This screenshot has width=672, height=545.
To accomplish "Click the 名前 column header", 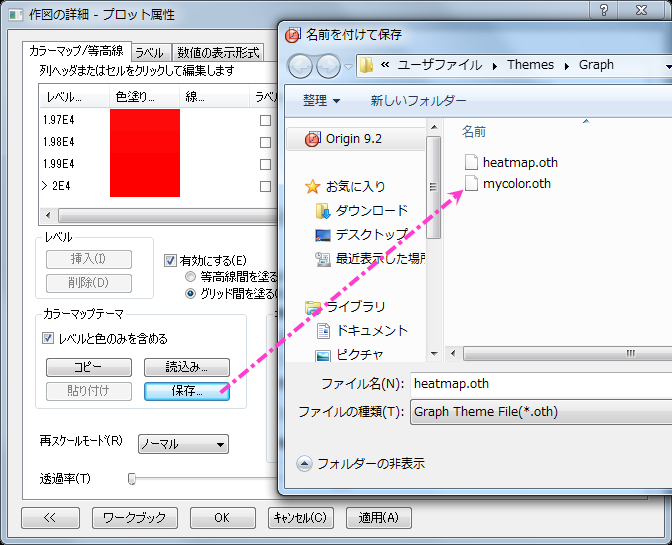I will coord(474,132).
